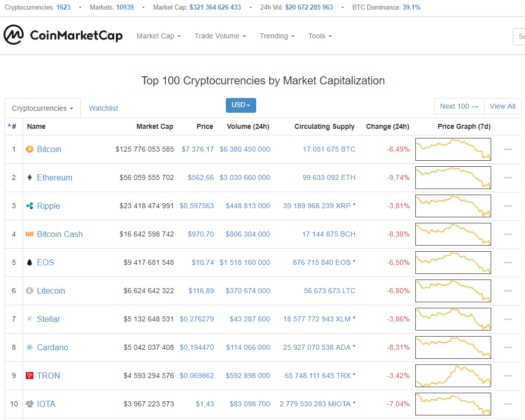Click the Ripple coin icon
The width and height of the screenshot is (525, 420).
[x=29, y=206]
